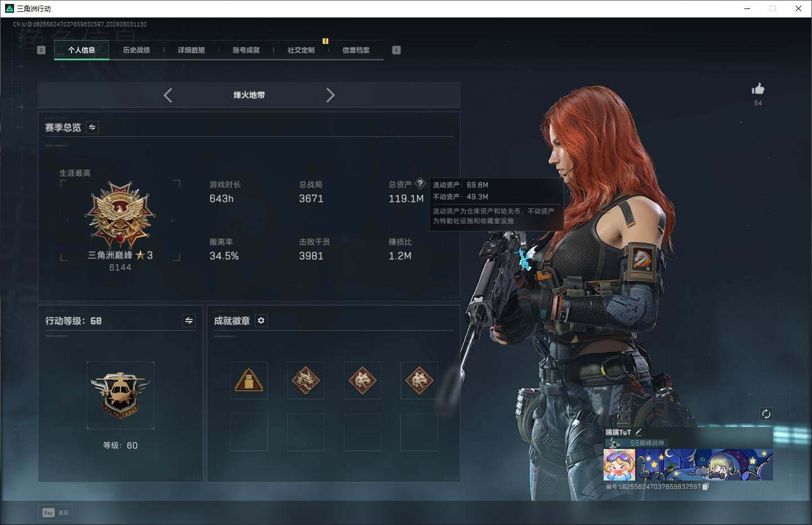Click the 生涯最高 label
The image size is (812, 525).
click(x=75, y=173)
